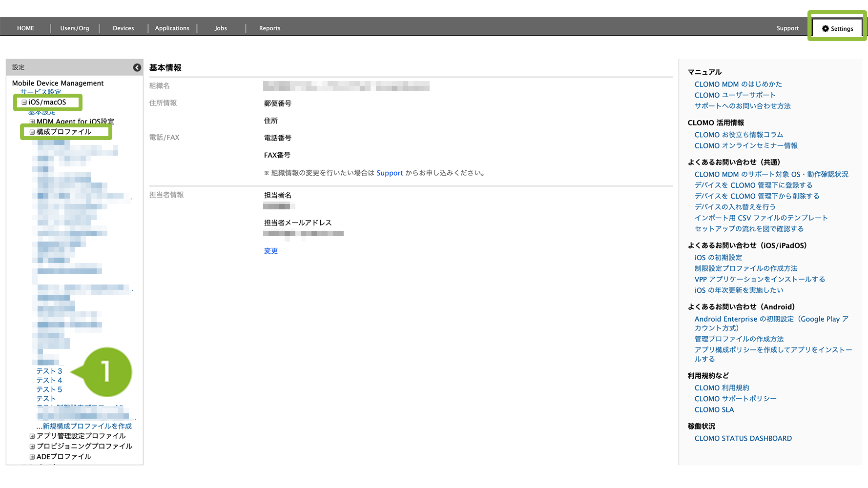Open CLOMO SLA link
Screen dimensions: 868x488
[714, 409]
